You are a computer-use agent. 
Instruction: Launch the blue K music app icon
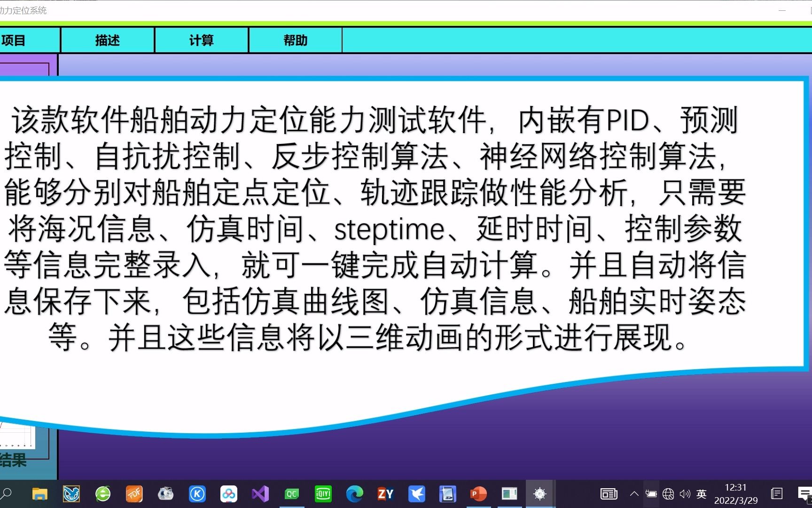197,494
